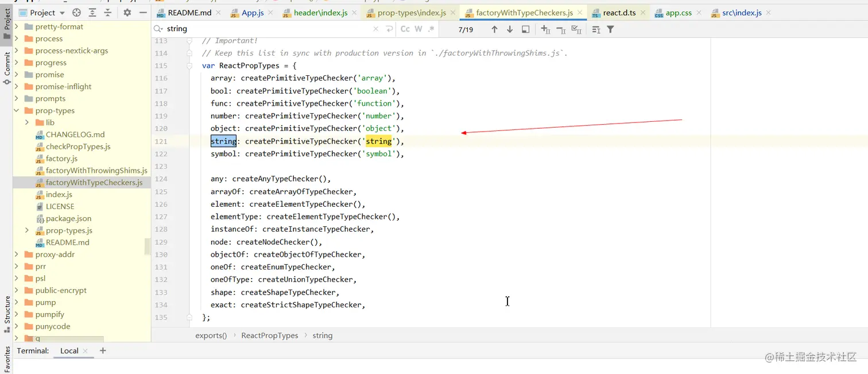Switch to the react.d.ts tab
Screen dimensions: 868x374
[x=619, y=13]
